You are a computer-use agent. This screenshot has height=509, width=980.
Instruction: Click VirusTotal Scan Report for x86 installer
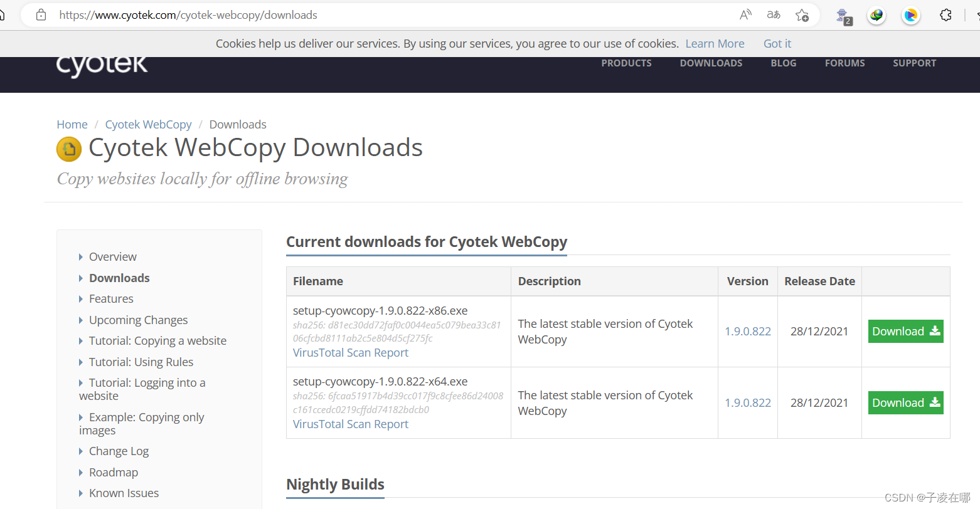coord(350,353)
